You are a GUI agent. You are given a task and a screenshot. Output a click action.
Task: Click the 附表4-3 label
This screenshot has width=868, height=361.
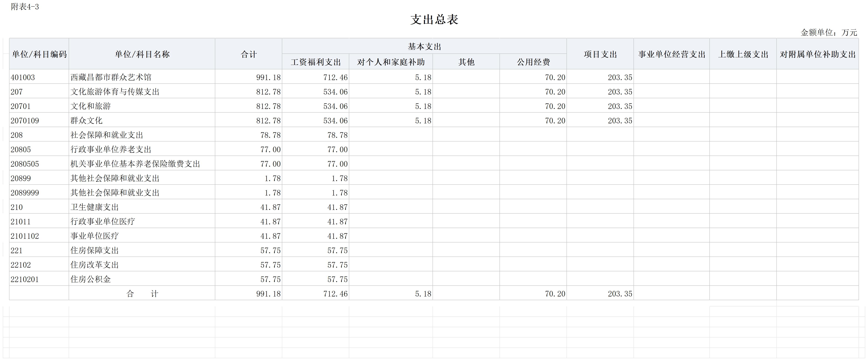25,7
